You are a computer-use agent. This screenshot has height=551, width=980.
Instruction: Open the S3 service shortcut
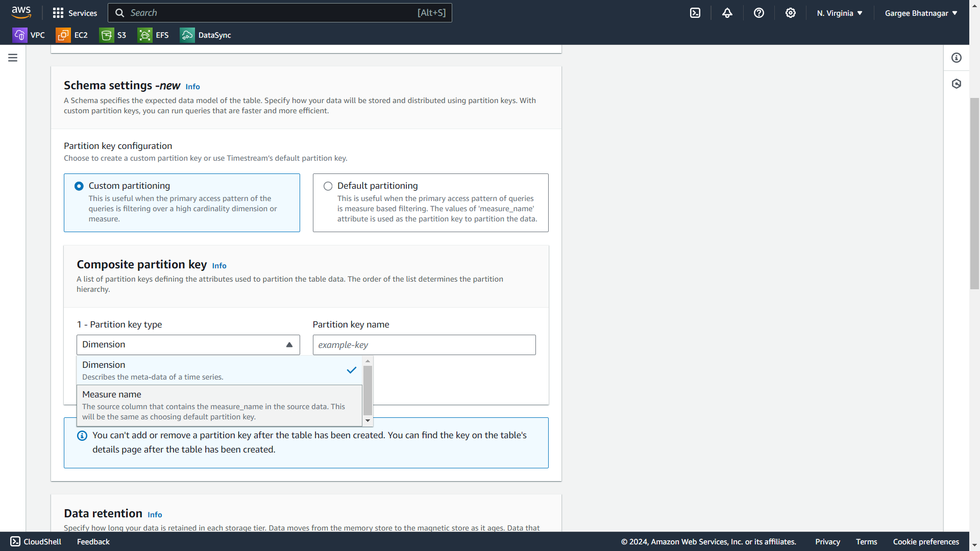pyautogui.click(x=113, y=35)
